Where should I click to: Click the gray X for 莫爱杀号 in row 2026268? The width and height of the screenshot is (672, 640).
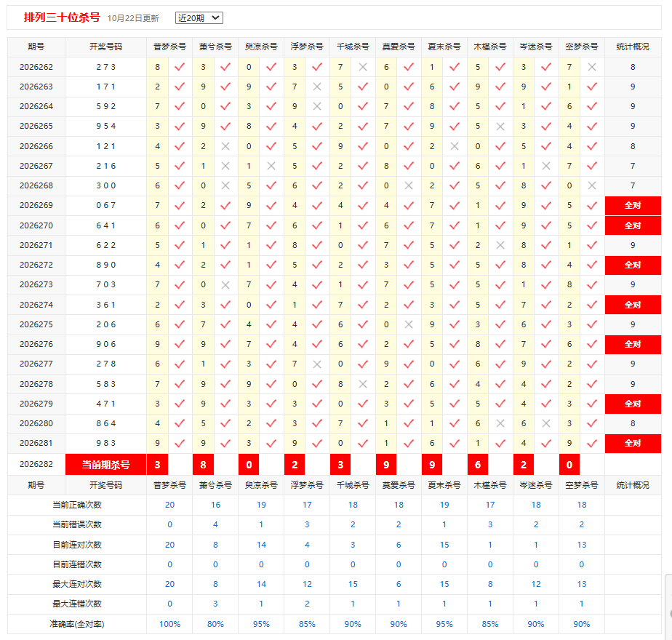tap(409, 185)
